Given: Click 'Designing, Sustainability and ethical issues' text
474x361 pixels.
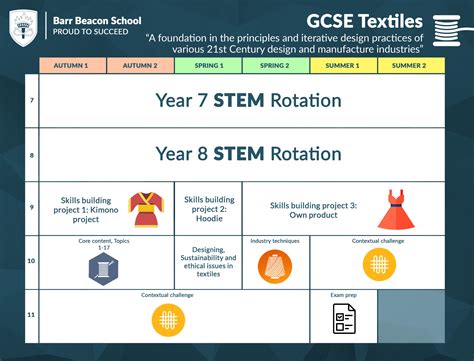Looking at the screenshot, I should pyautogui.click(x=208, y=262).
